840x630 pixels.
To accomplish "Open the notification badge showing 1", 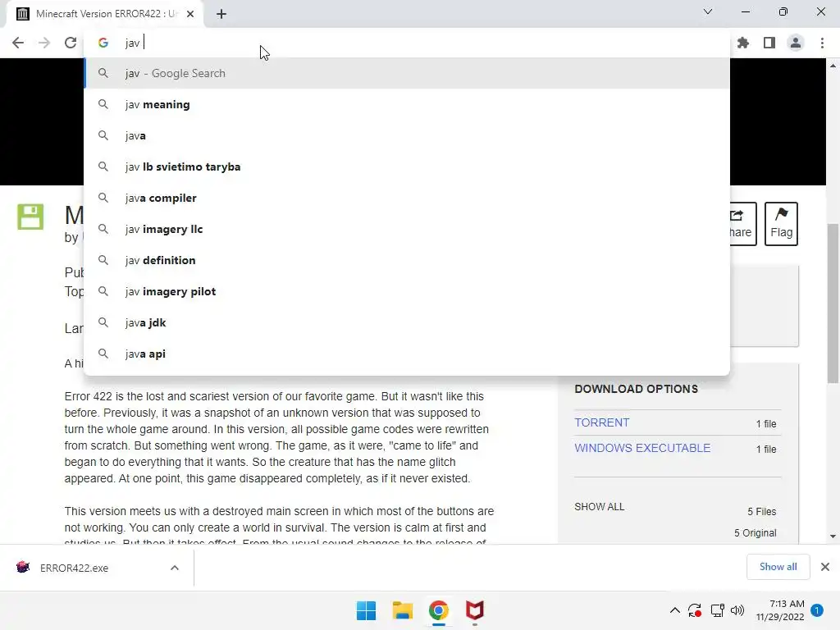I will click(817, 609).
